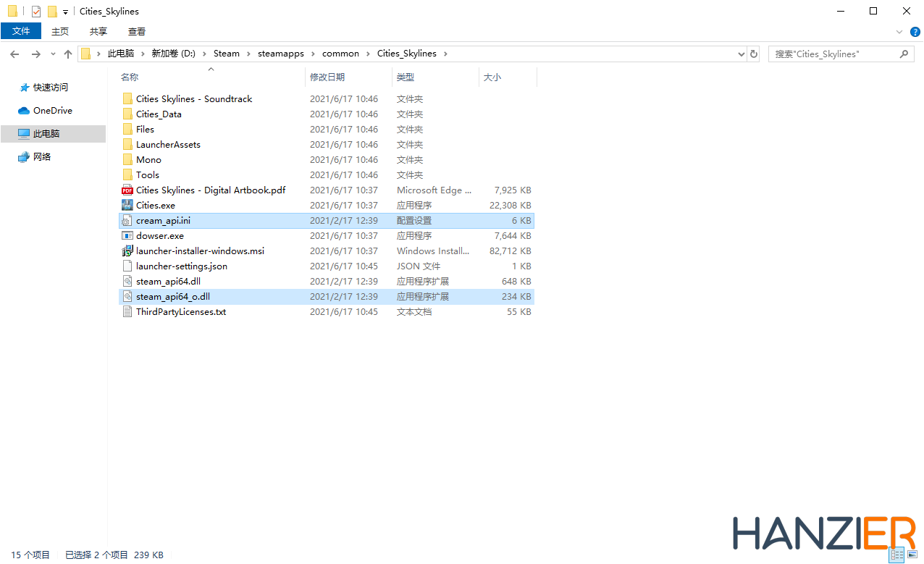Click the steam_api64.dll file icon

(127, 281)
